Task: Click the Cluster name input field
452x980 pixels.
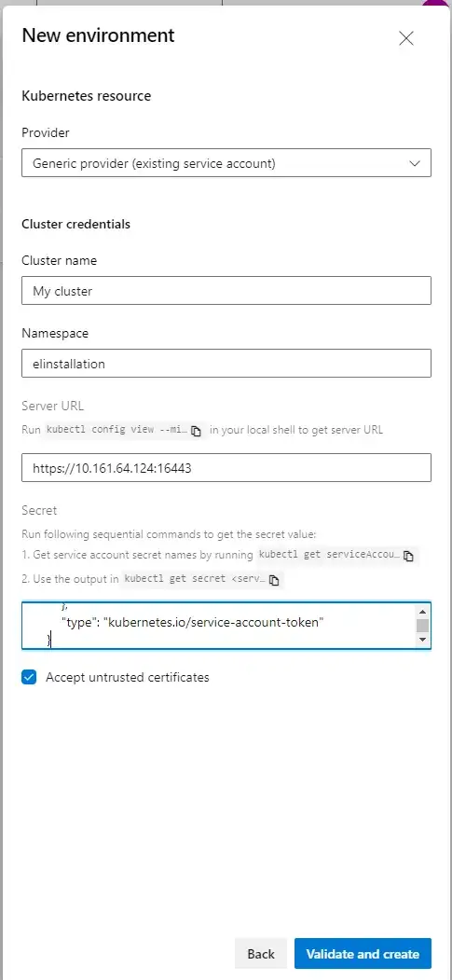Action: pyautogui.click(x=226, y=291)
